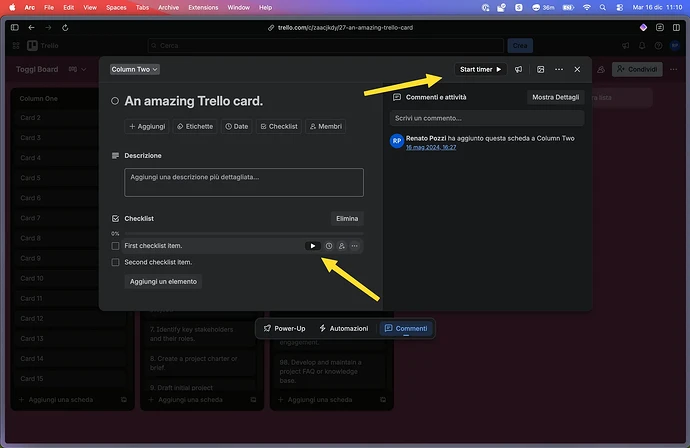Open the card actions ellipsis menu

559,70
